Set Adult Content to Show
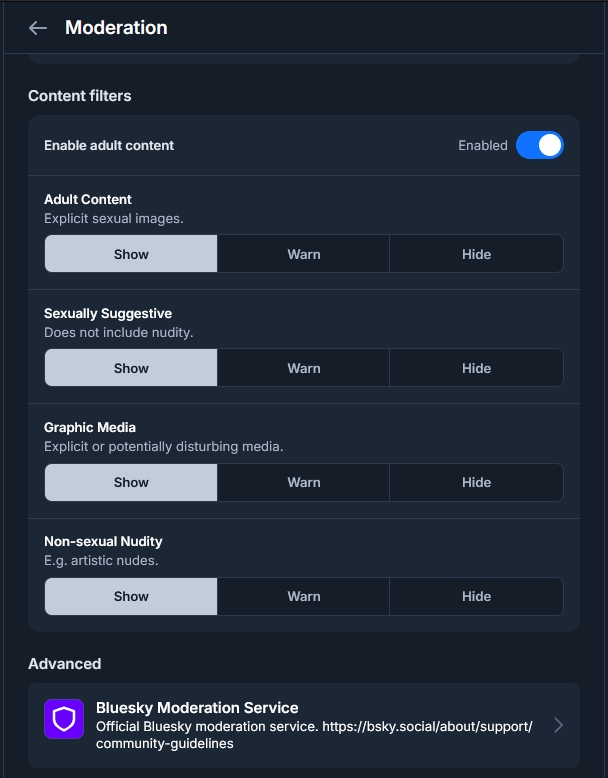The height and width of the screenshot is (778, 608). (131, 254)
